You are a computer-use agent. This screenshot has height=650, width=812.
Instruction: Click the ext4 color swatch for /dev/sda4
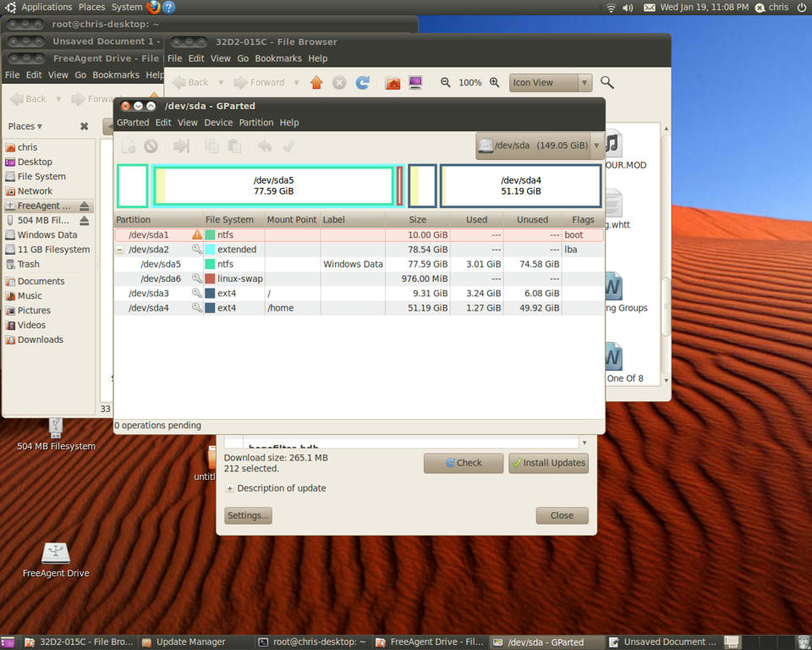click(210, 308)
